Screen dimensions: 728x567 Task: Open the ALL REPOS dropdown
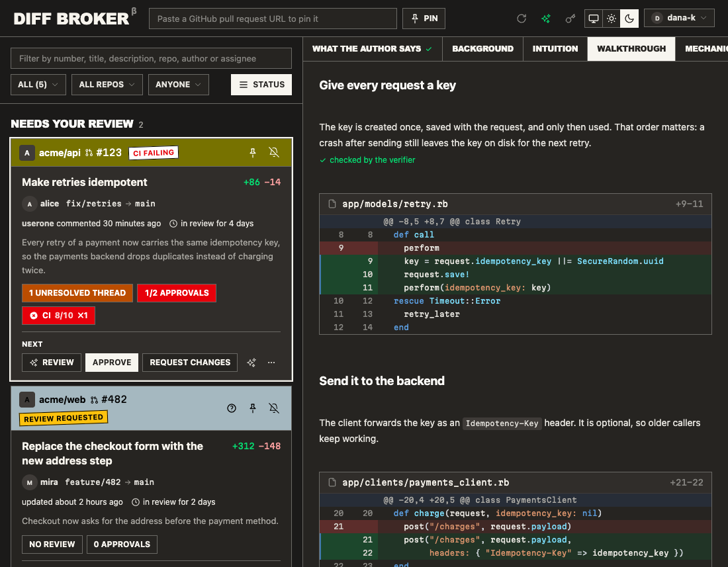[x=107, y=85]
